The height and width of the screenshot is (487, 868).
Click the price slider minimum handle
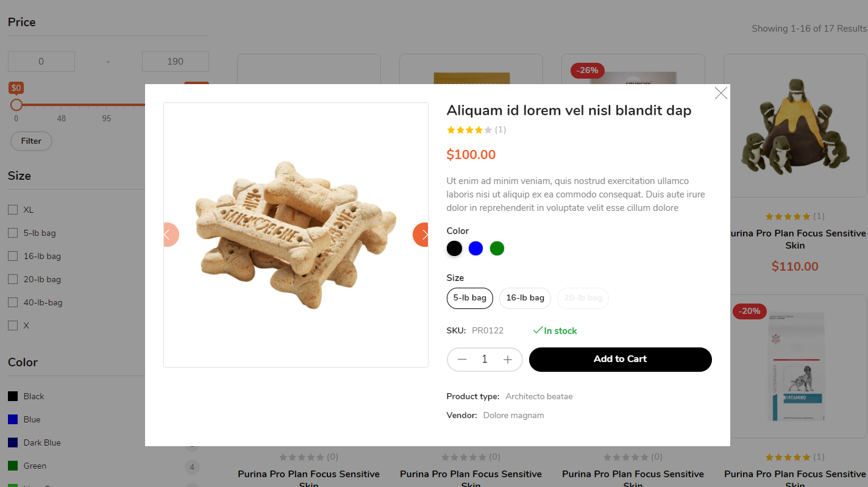tap(16, 105)
